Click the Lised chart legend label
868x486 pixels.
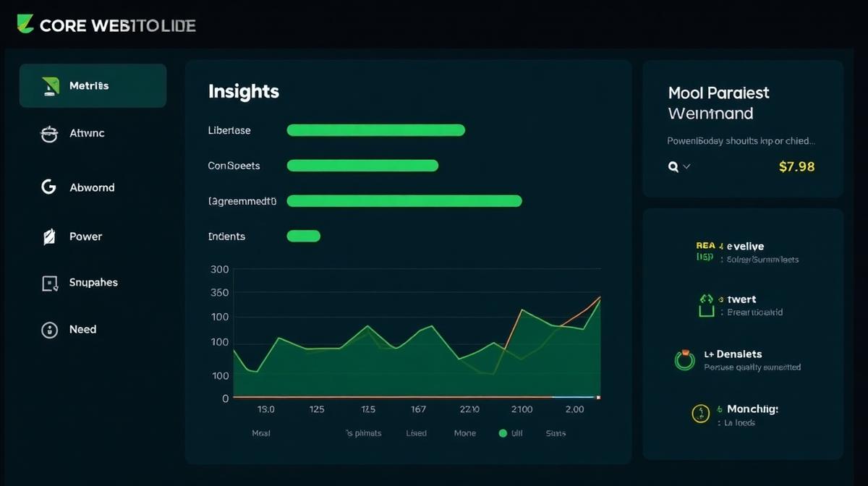(417, 433)
